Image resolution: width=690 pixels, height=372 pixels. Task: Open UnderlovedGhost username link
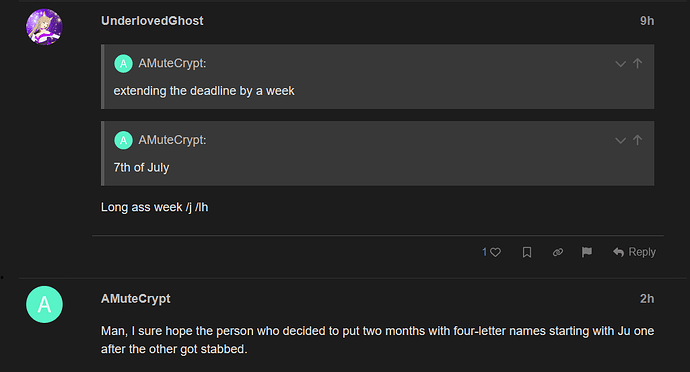pos(152,21)
